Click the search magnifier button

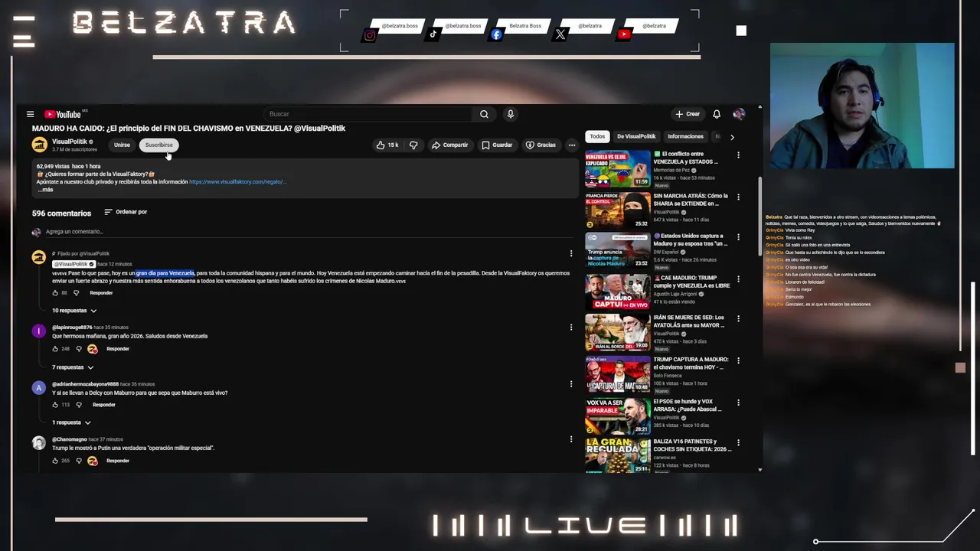coord(484,114)
